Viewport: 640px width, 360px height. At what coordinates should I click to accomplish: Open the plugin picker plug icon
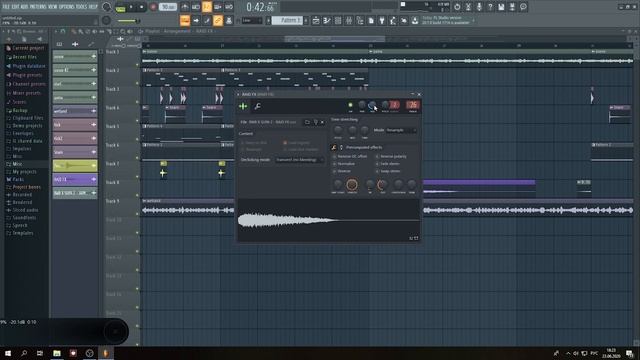pyautogui.click(x=382, y=20)
